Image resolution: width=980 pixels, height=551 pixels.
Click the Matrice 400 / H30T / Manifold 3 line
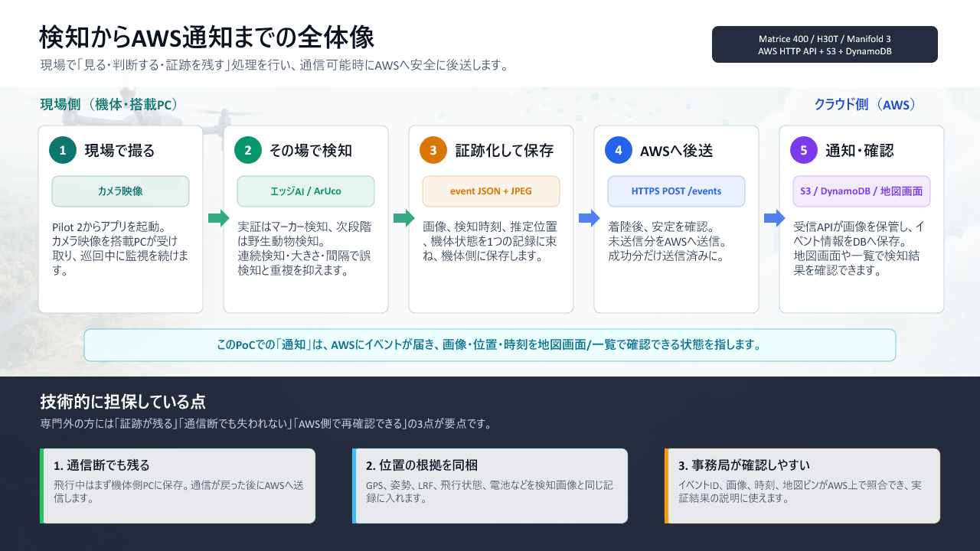pos(825,38)
